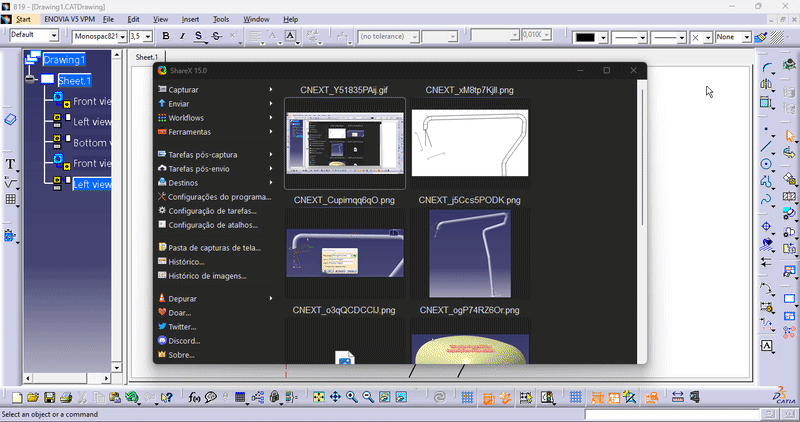Click the Point tool in right toolbar
The height and width of the screenshot is (422, 800).
pos(766,130)
